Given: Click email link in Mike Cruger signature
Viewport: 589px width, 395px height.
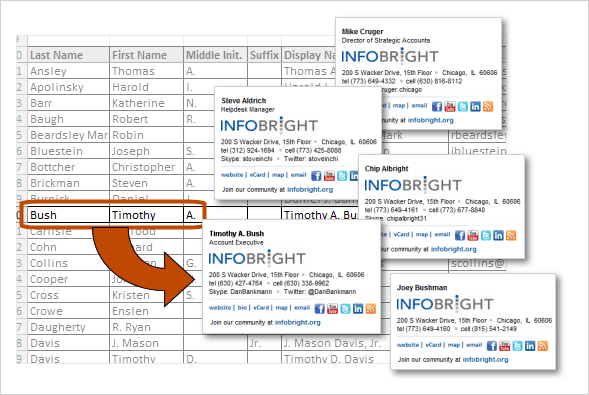Looking at the screenshot, I should [x=419, y=106].
